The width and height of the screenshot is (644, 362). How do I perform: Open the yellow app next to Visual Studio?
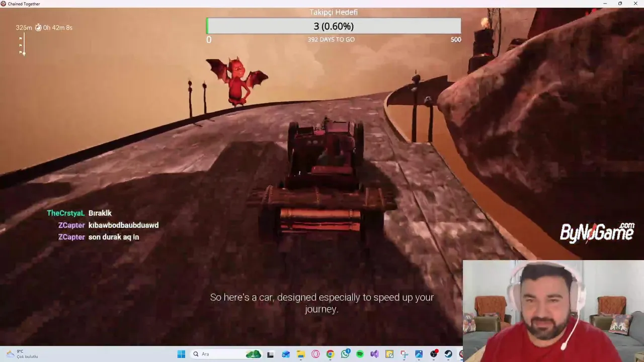pyautogui.click(x=389, y=354)
